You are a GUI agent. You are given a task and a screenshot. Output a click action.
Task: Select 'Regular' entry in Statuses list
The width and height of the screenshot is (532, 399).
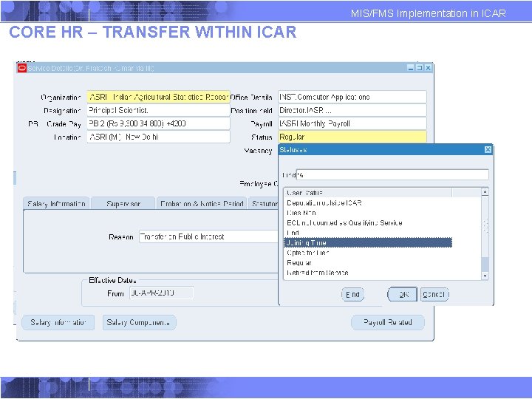tap(368, 262)
